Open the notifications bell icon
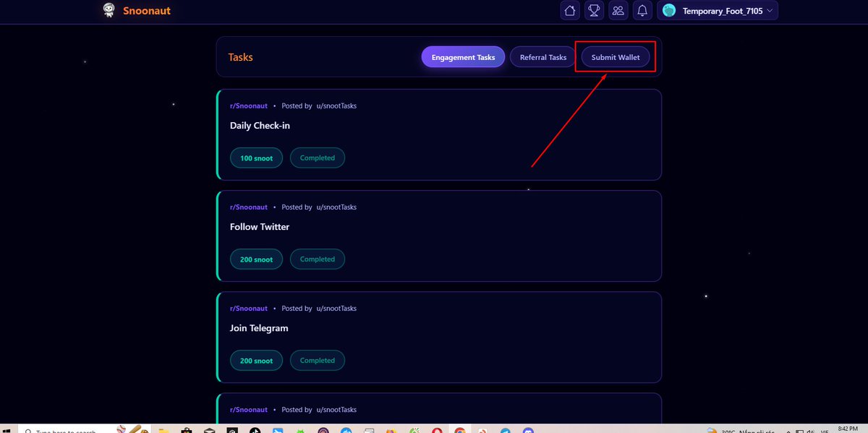 pyautogui.click(x=642, y=10)
